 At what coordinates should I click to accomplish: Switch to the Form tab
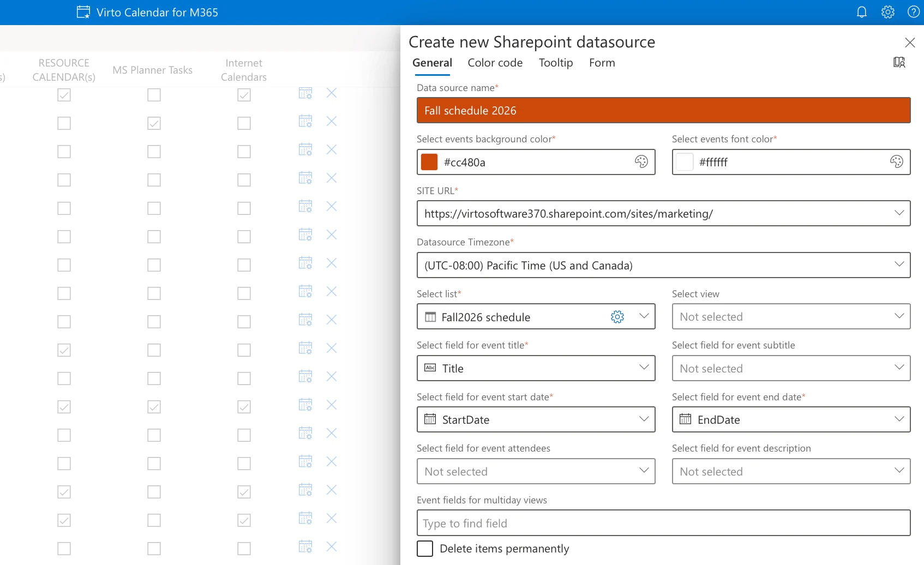(x=602, y=63)
